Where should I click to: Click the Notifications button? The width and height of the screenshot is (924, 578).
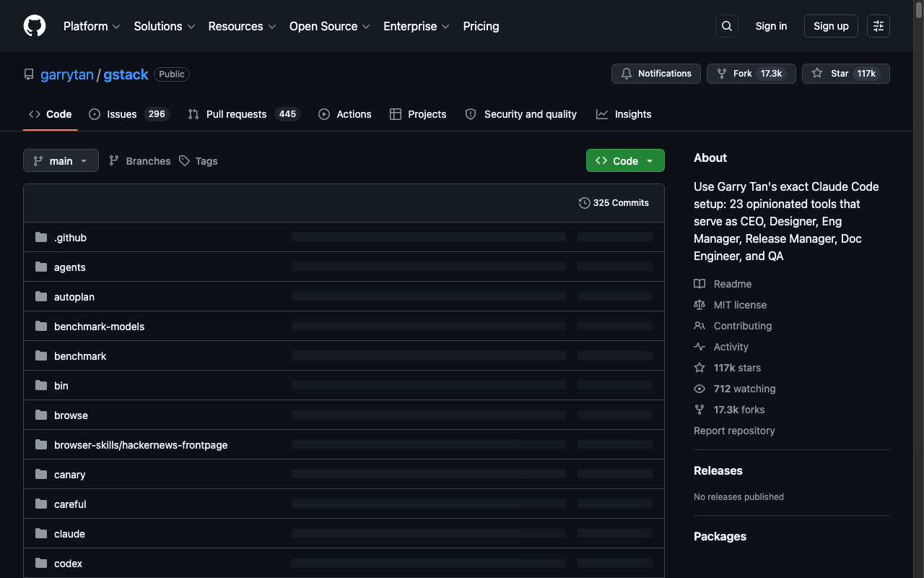pyautogui.click(x=656, y=74)
